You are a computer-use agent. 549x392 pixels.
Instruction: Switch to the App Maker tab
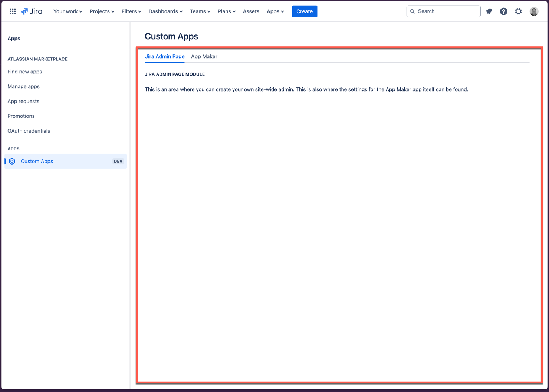(x=204, y=56)
